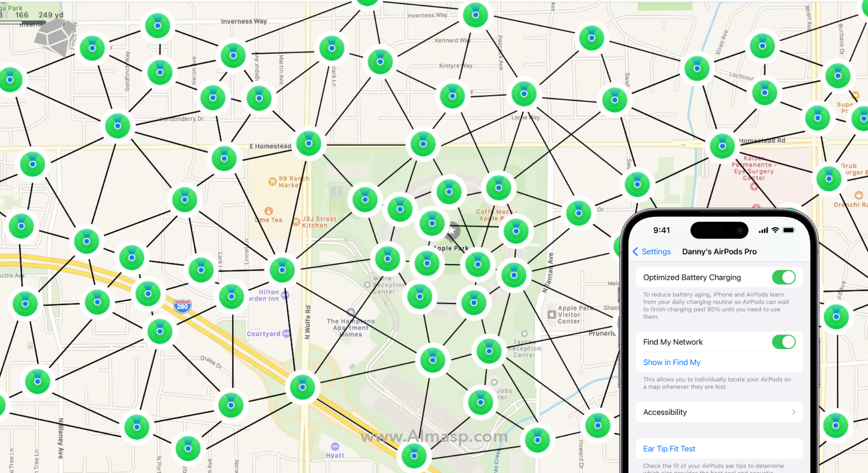Go back to Settings from AirPods page
The height and width of the screenshot is (473, 868).
(x=651, y=251)
